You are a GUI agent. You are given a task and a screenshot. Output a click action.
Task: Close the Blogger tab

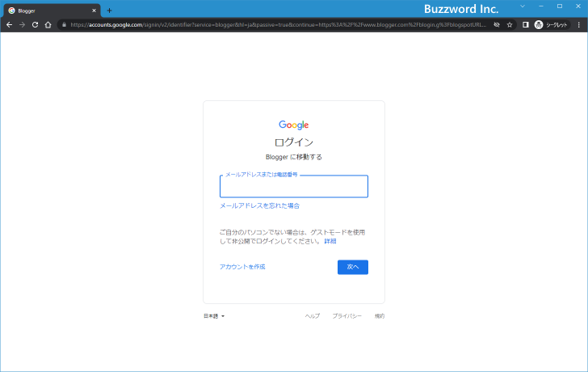pyautogui.click(x=94, y=11)
